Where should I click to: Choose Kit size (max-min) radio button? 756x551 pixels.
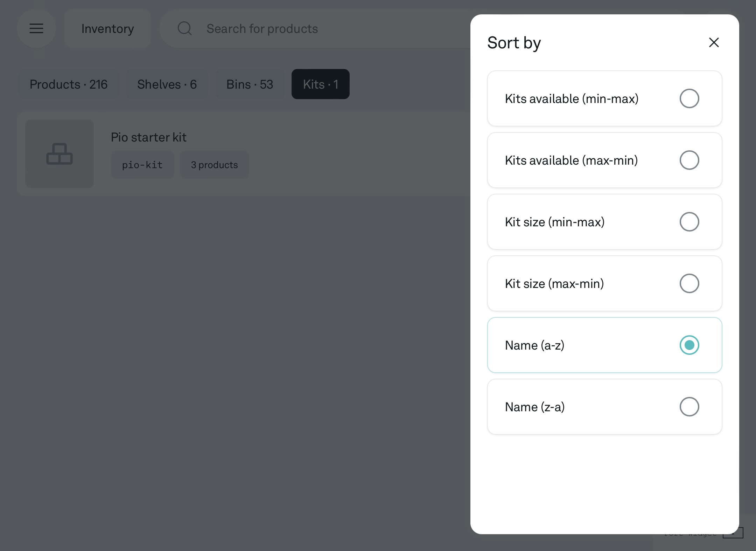click(689, 283)
